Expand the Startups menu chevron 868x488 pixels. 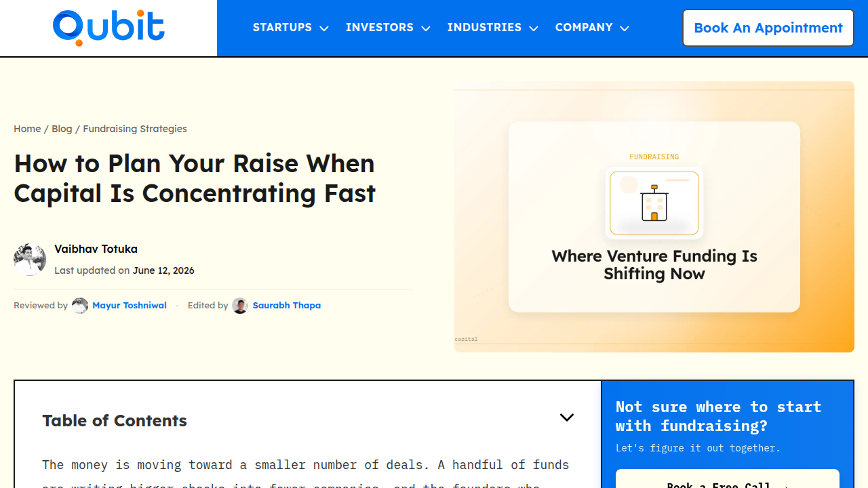point(324,28)
